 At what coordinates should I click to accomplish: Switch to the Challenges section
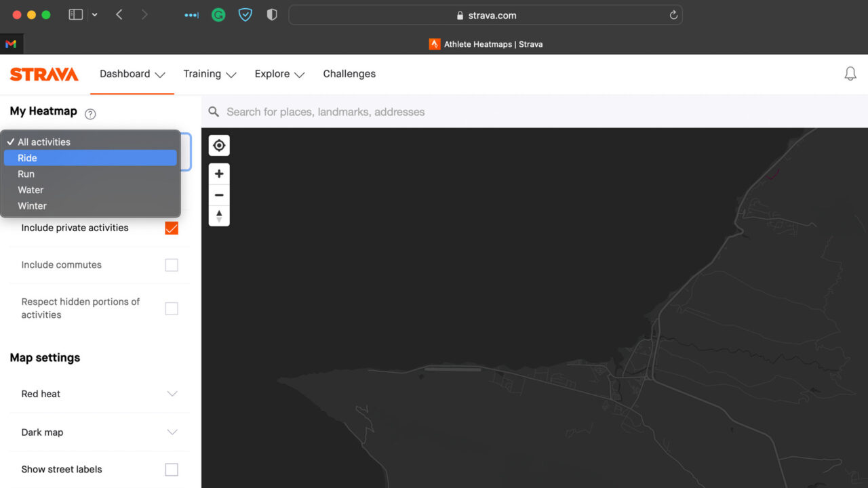349,74
